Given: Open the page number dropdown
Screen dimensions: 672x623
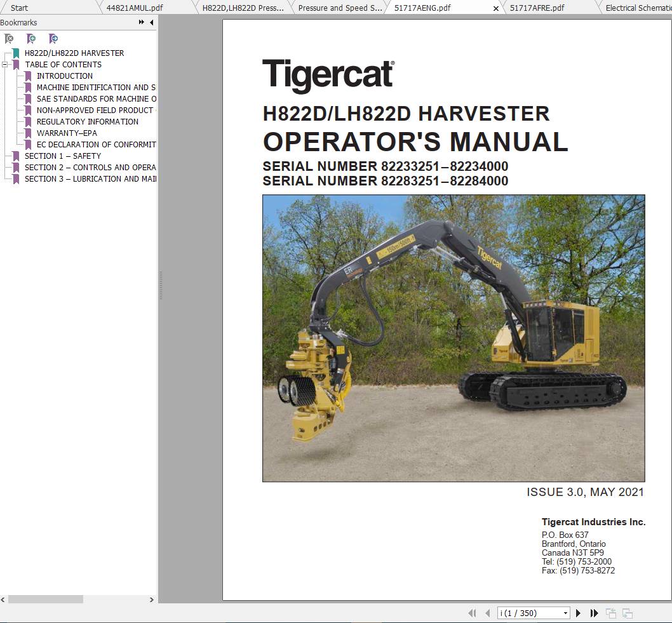Looking at the screenshot, I should click(565, 612).
